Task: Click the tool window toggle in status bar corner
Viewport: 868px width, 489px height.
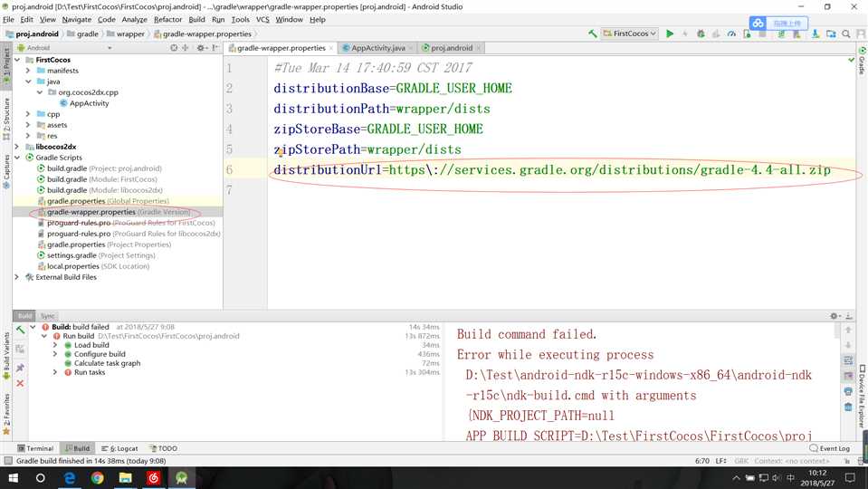Action: coord(8,461)
